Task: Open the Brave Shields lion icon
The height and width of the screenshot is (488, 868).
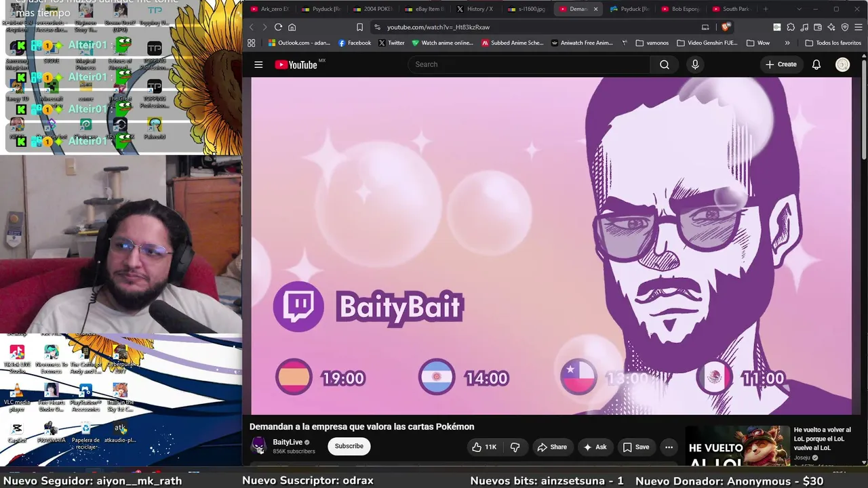Action: tap(726, 27)
